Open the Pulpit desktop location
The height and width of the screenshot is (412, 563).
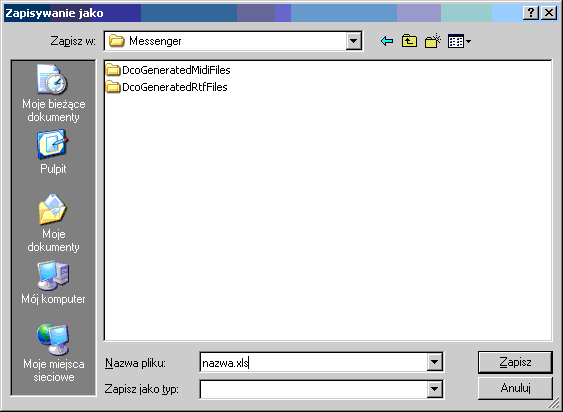[53, 152]
